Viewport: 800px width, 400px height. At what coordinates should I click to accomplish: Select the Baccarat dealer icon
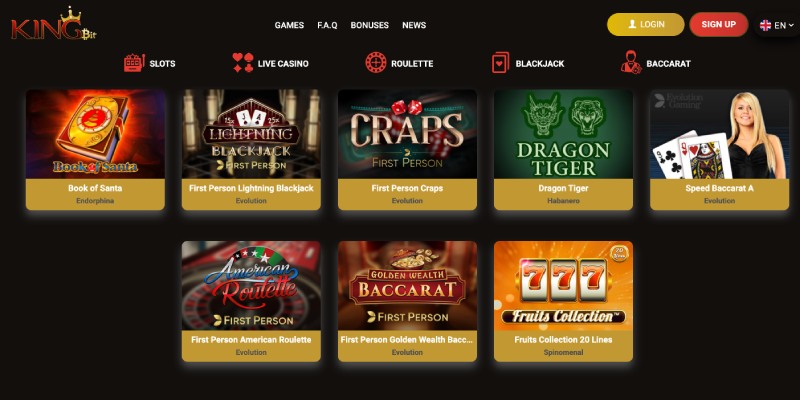point(631,62)
